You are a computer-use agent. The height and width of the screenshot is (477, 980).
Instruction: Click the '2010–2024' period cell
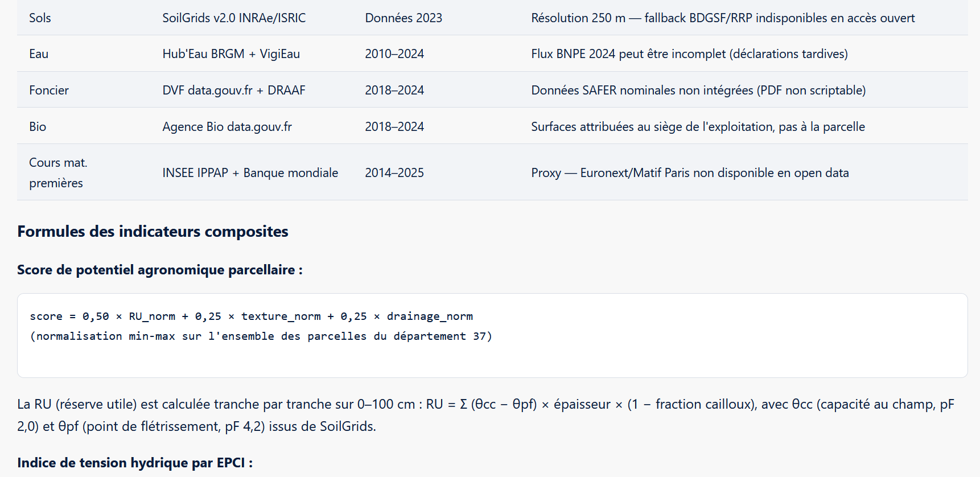[394, 54]
